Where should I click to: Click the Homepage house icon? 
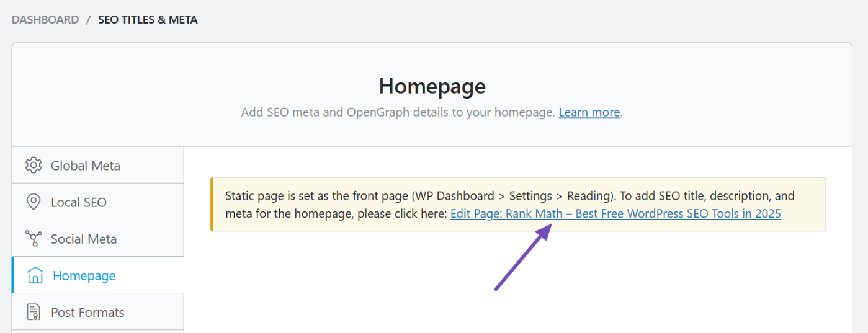point(35,275)
